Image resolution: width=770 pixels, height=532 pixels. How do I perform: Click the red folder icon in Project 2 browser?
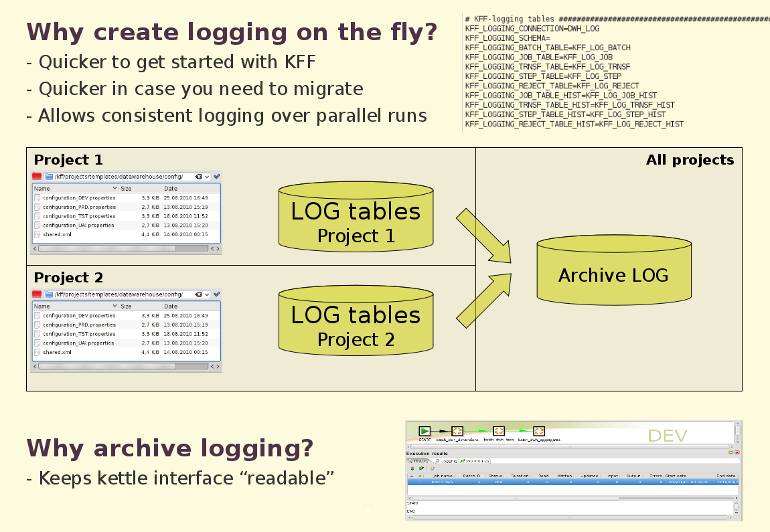37,294
